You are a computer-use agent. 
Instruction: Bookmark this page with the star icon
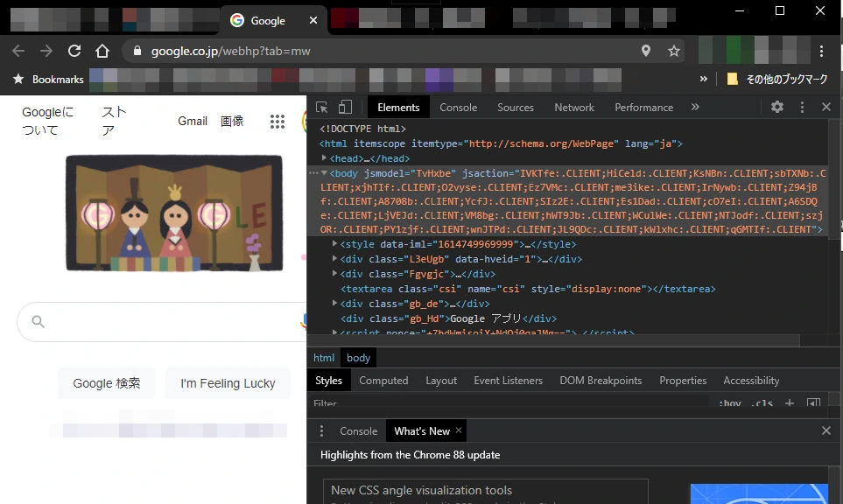[674, 51]
